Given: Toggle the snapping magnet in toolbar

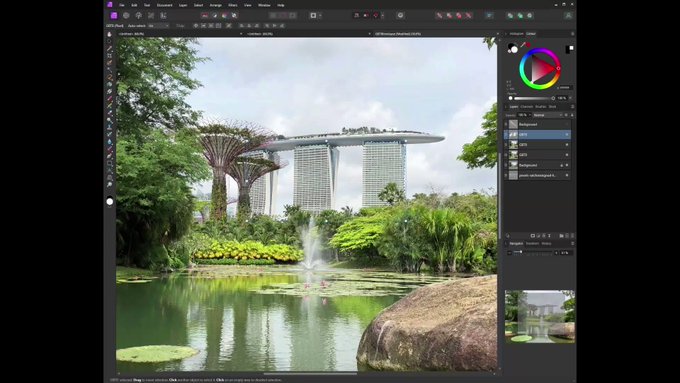Looking at the screenshot, I should (x=376, y=15).
